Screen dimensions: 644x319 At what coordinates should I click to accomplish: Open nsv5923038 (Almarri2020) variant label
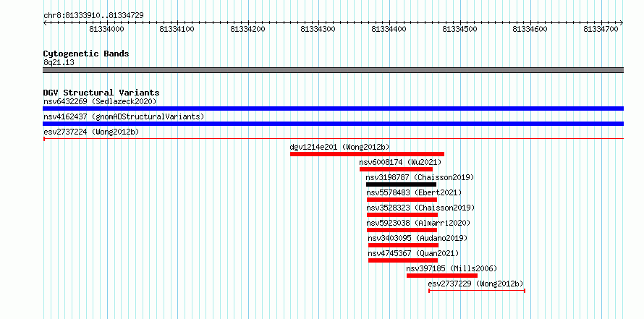click(x=418, y=223)
